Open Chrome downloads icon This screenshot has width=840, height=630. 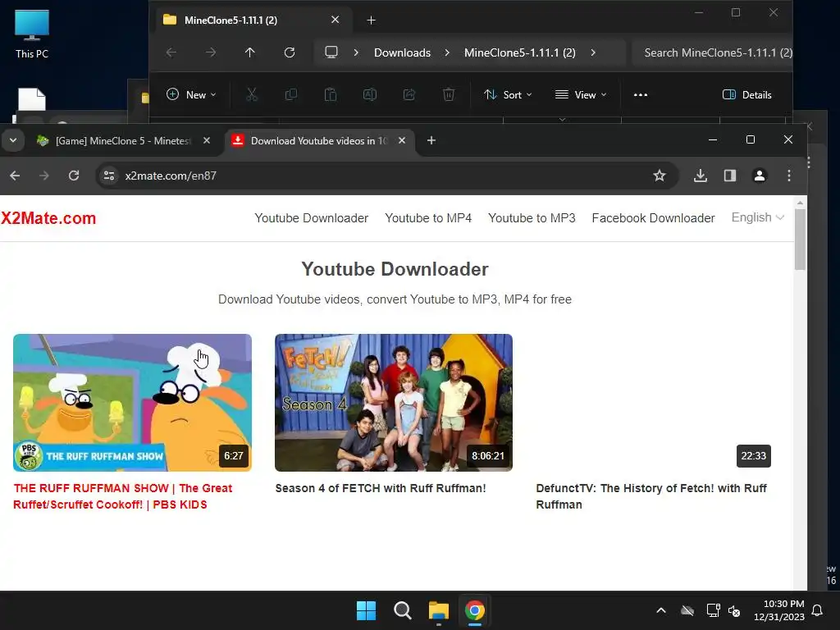[x=701, y=176]
